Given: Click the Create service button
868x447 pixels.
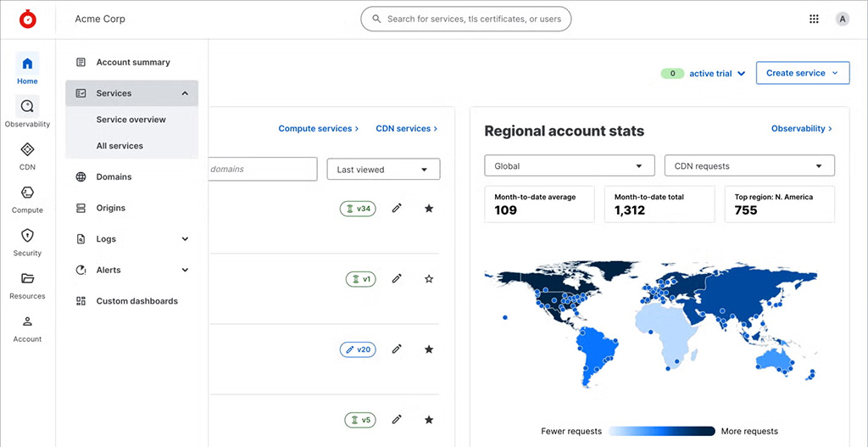Looking at the screenshot, I should pos(803,73).
